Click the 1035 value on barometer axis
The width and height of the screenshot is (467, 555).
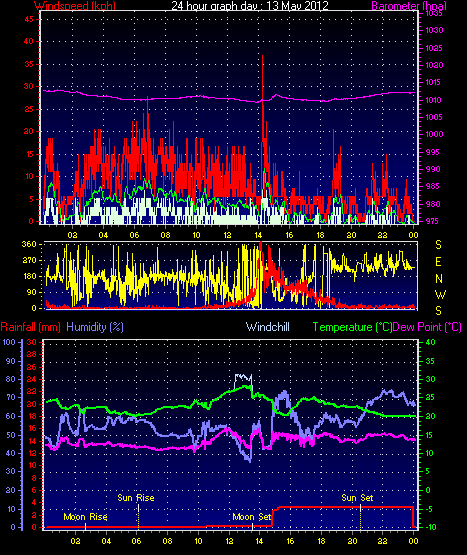tap(434, 13)
